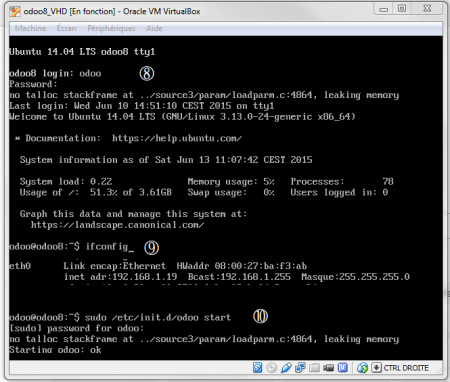The height and width of the screenshot is (382, 450).
Task: Click the keyboard capture arrow indicator
Action: pyautogui.click(x=376, y=368)
